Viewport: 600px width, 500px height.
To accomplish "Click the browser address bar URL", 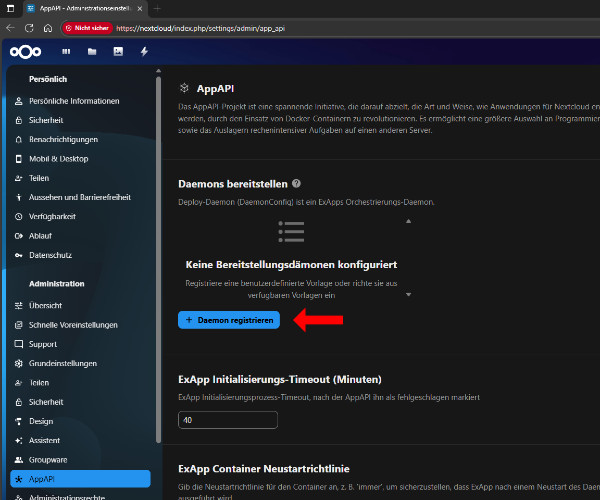I will tap(200, 28).
